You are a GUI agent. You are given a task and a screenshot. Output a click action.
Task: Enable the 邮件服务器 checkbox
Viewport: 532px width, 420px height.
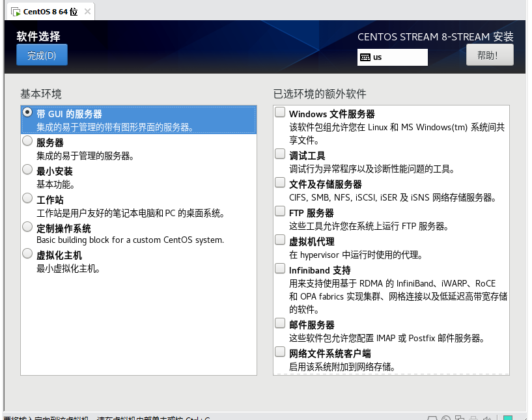coord(280,324)
